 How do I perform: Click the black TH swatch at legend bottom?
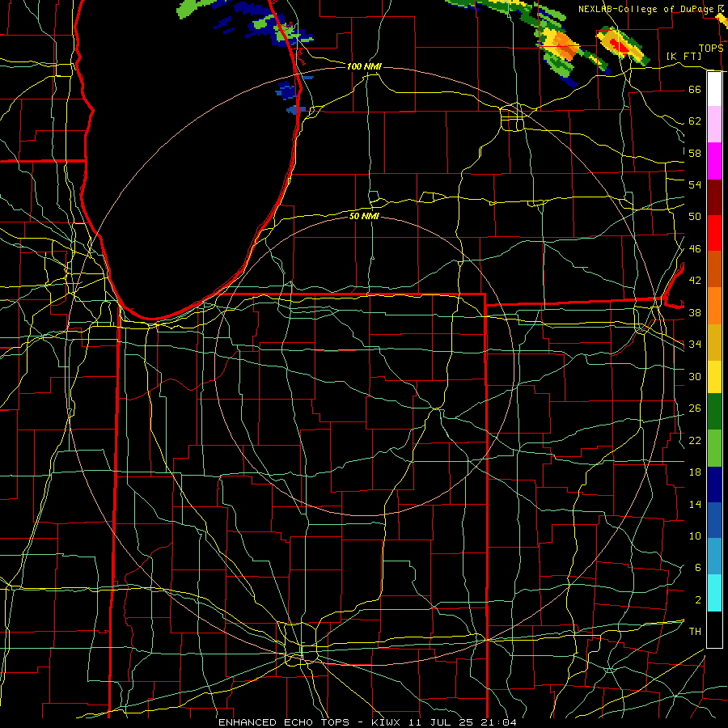(714, 629)
